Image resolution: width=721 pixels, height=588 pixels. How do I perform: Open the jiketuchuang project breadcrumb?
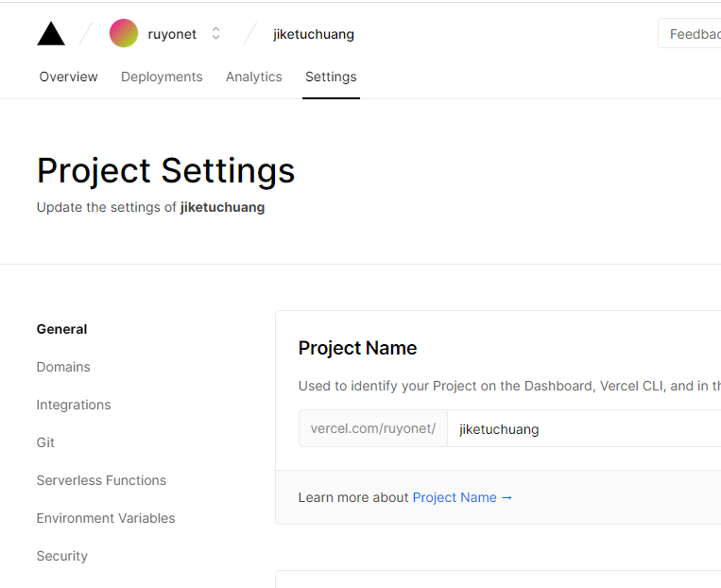314,34
